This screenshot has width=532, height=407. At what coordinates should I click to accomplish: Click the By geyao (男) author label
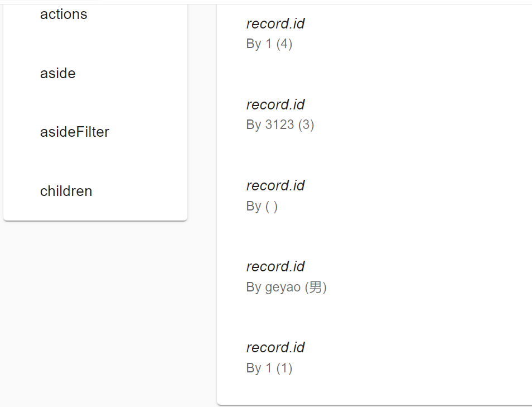(x=286, y=287)
